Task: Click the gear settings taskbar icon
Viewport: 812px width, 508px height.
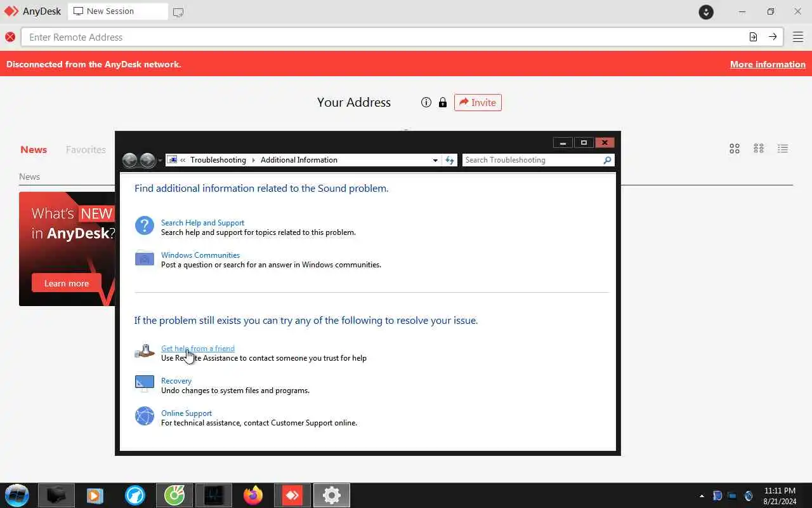Action: click(332, 495)
